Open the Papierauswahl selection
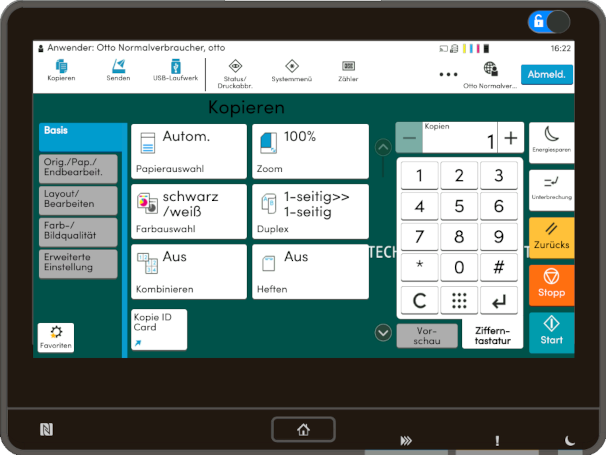Screen dimensions: 606x455 click(188, 151)
